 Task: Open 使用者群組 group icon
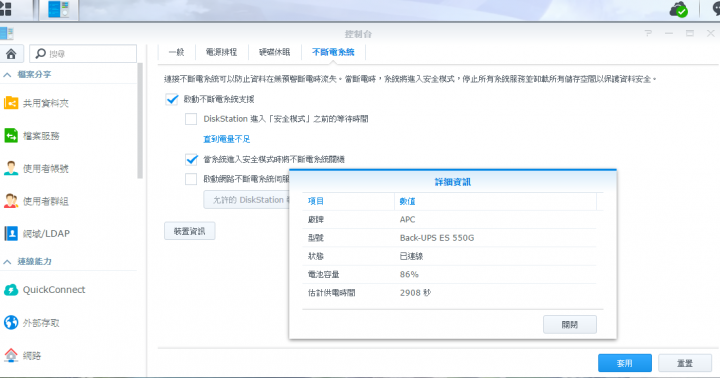pyautogui.click(x=11, y=201)
